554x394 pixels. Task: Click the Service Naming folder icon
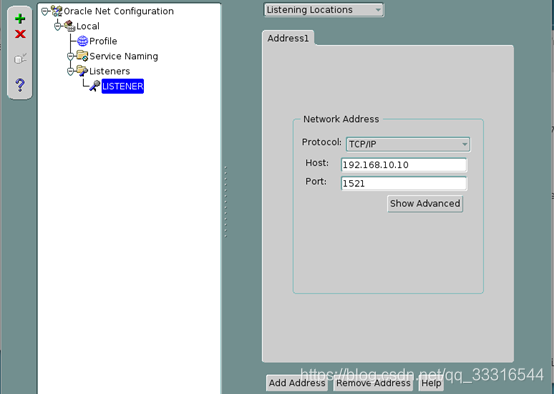[82, 56]
